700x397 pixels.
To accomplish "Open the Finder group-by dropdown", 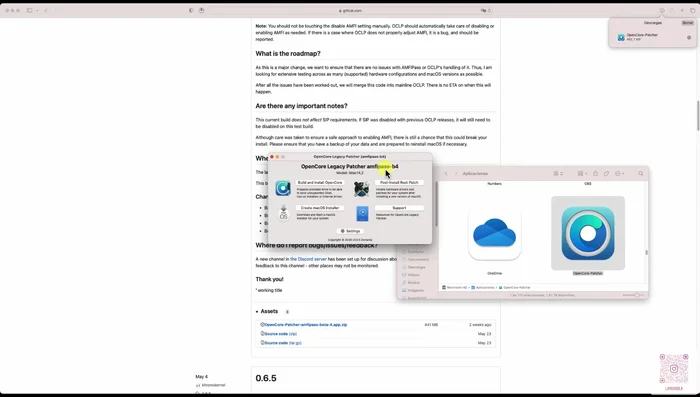I will 582,173.
